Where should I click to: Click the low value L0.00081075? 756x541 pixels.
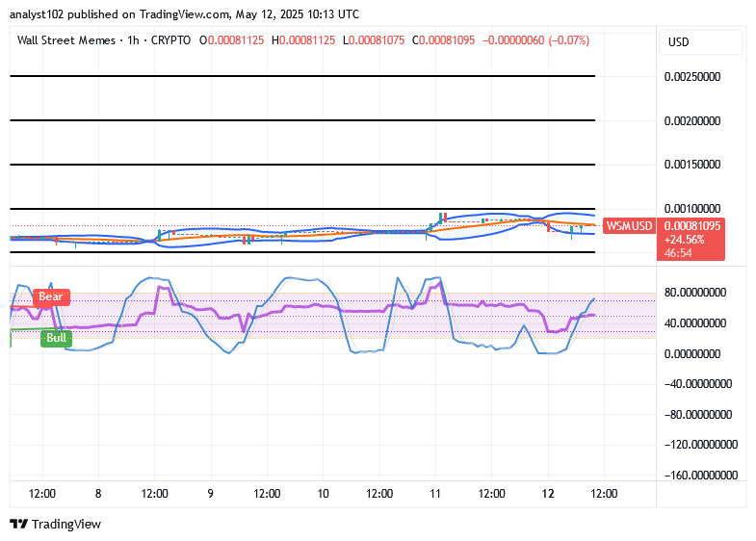point(374,40)
